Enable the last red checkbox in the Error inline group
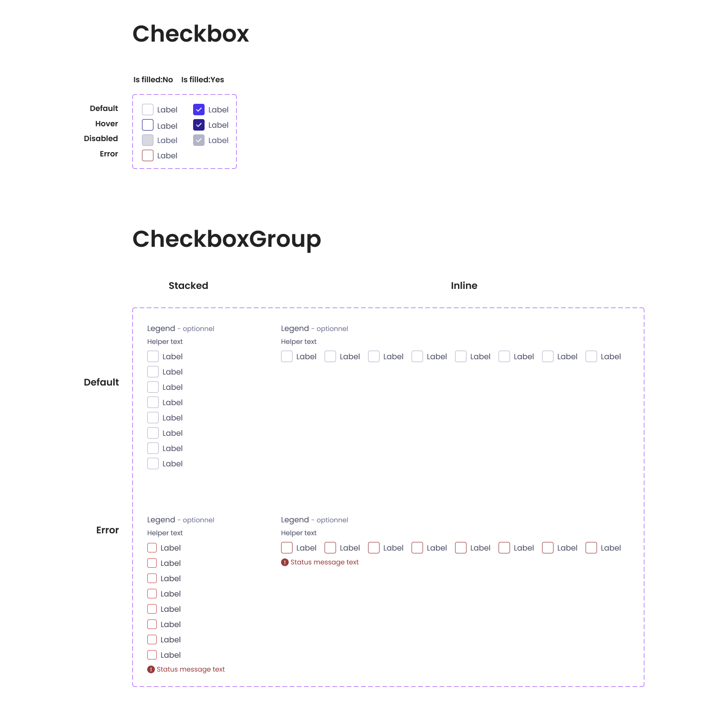The height and width of the screenshot is (728, 706). click(x=591, y=548)
